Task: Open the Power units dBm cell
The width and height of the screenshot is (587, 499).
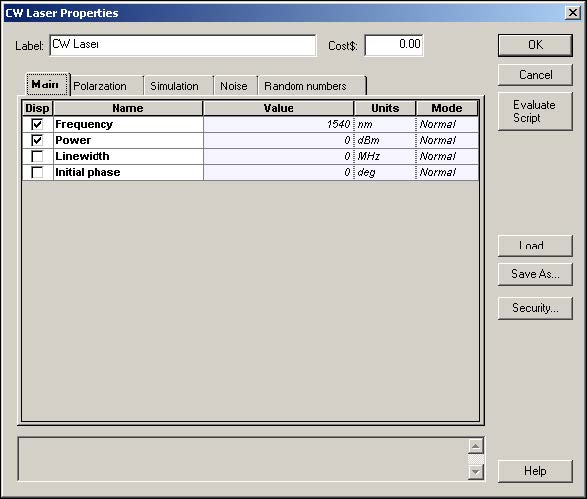Action: coord(385,140)
